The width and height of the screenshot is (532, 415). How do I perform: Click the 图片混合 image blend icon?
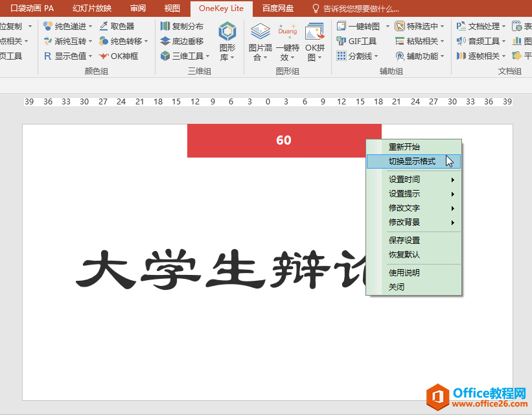260,41
